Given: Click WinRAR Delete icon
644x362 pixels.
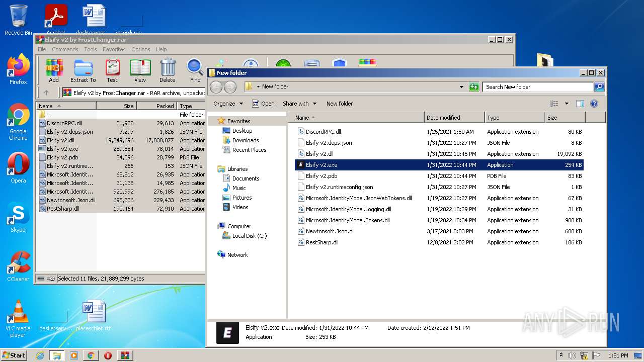Looking at the screenshot, I should [168, 71].
